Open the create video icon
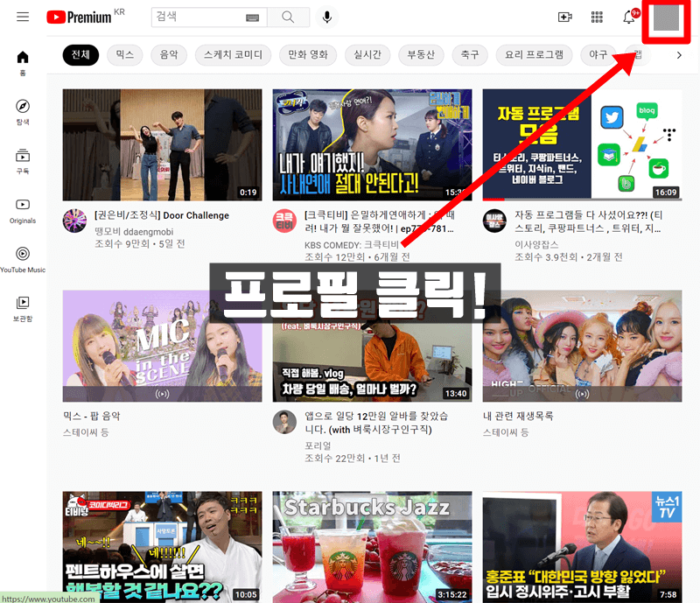The width and height of the screenshot is (700, 603). point(564,18)
